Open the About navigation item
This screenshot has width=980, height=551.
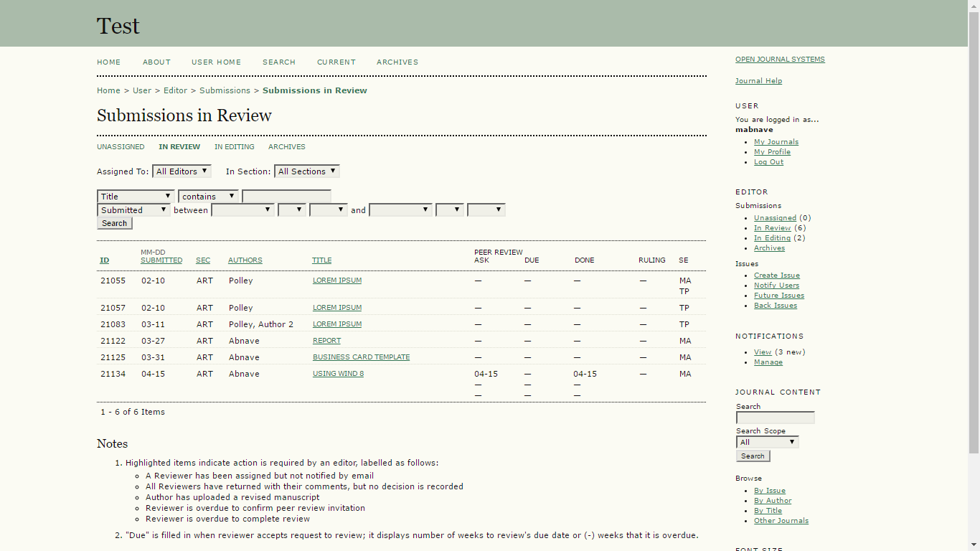coord(156,62)
